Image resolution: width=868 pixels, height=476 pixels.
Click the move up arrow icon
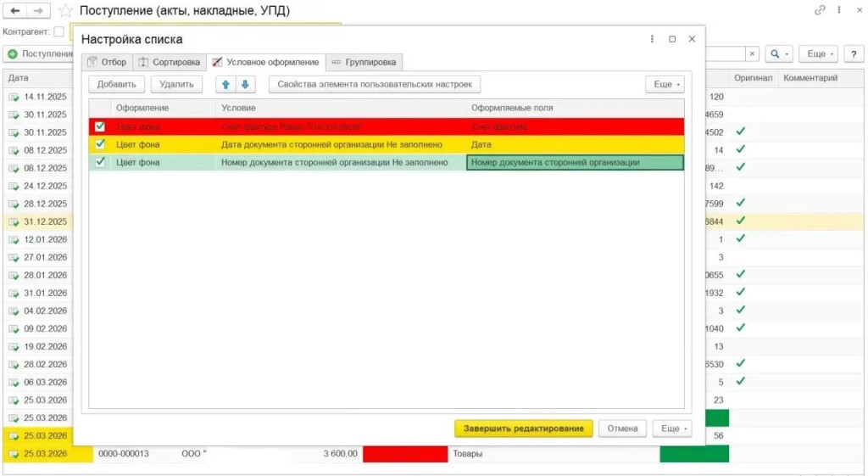(226, 85)
